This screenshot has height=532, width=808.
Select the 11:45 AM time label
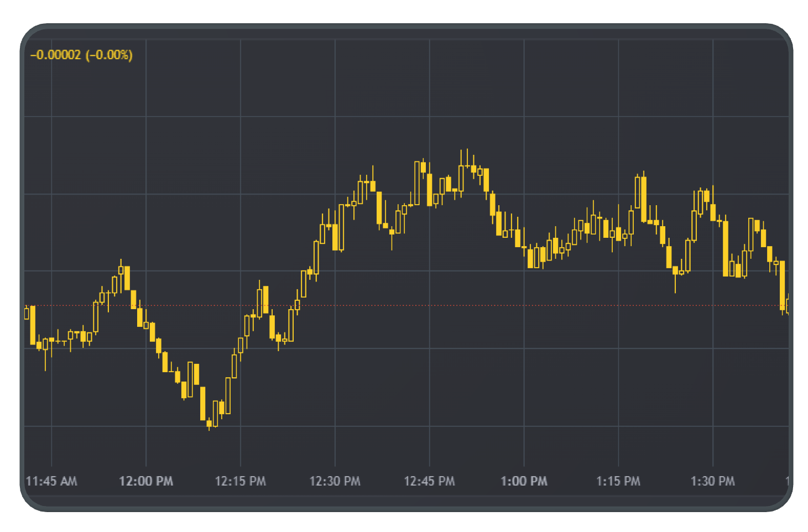(x=53, y=481)
